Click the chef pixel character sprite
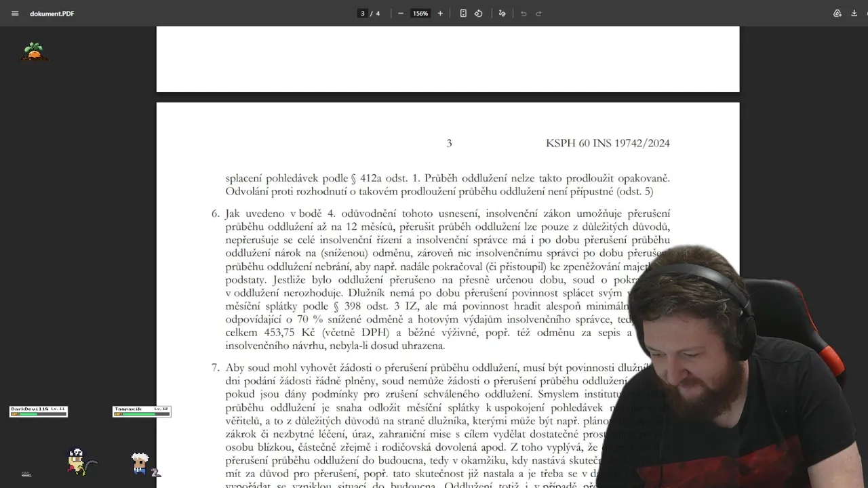The image size is (868, 488). (x=140, y=462)
